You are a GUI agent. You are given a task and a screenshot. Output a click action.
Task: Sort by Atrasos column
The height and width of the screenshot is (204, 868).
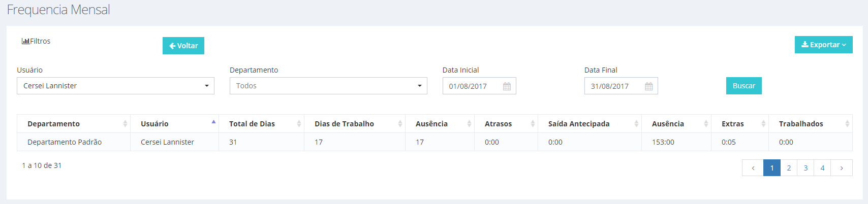point(506,124)
